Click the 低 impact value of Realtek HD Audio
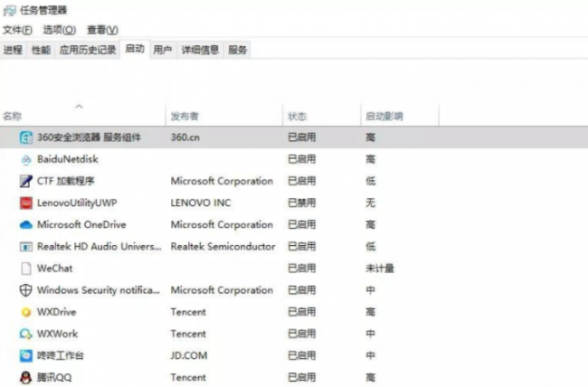The width and height of the screenshot is (588, 387). [371, 246]
